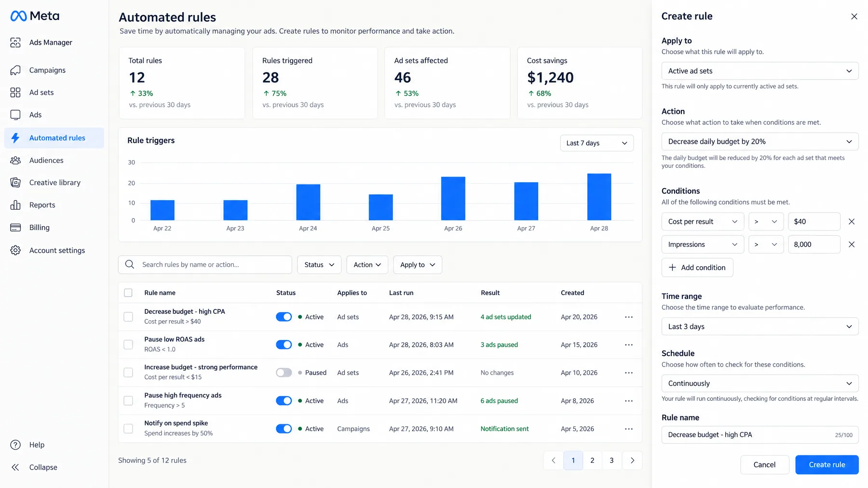Go to next page of rules
The image size is (868, 488).
point(632,461)
